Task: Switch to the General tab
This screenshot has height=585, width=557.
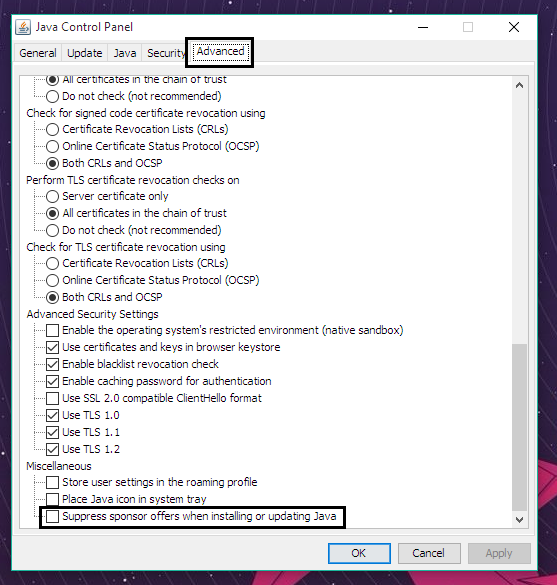Action: pyautogui.click(x=38, y=53)
